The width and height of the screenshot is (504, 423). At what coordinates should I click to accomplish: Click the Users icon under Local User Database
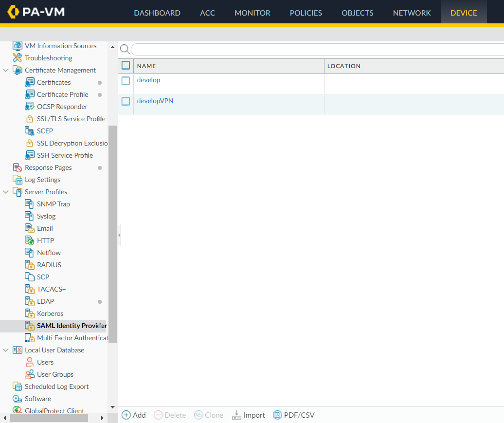[x=29, y=362]
